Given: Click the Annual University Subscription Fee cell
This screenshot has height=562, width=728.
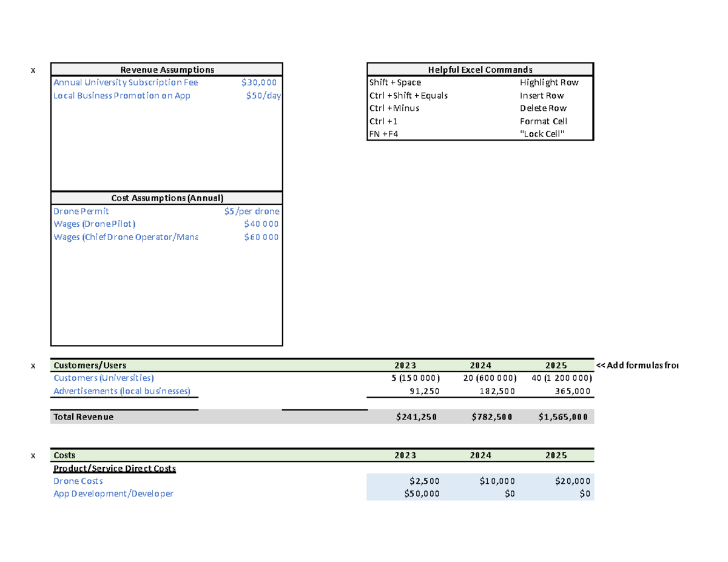Looking at the screenshot, I should coord(126,82).
